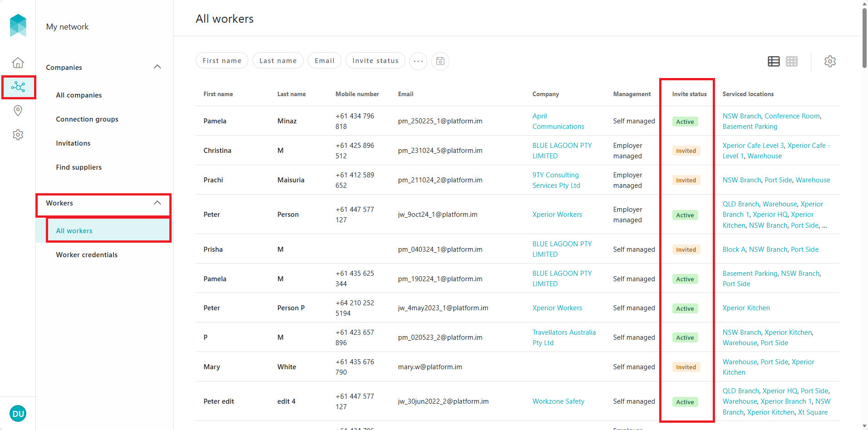Click the page vertical scrollbar
Viewport: 868px width, 430px height.
pyautogui.click(x=864, y=39)
